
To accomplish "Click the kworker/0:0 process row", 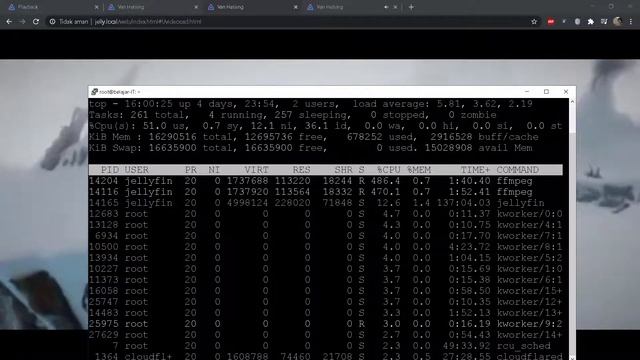I will [325, 214].
